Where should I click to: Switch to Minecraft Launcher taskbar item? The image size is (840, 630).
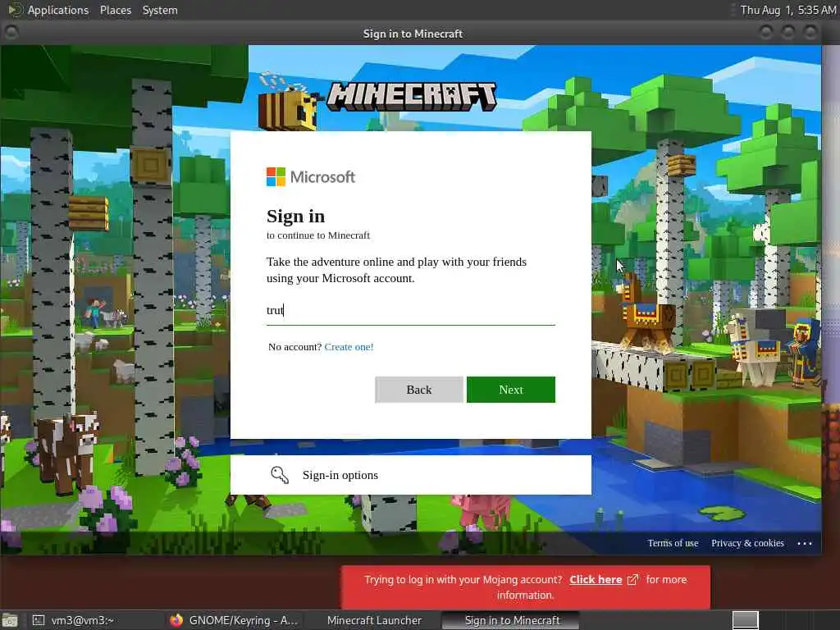click(374, 620)
